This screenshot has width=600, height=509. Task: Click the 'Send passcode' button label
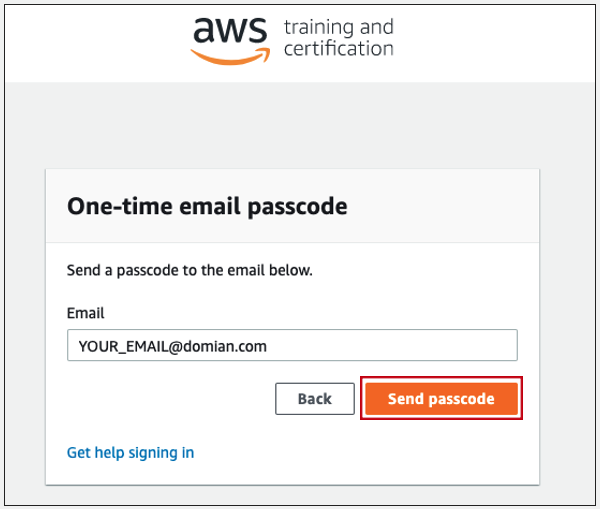pos(441,399)
